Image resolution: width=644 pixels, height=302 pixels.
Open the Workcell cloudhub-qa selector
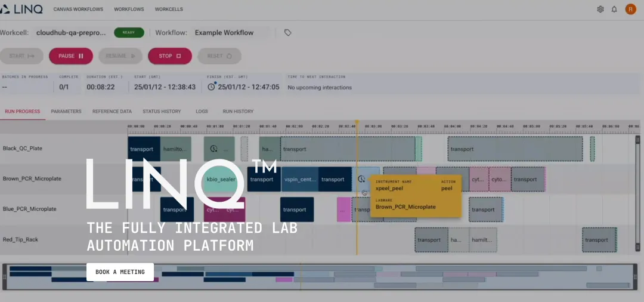[70, 32]
